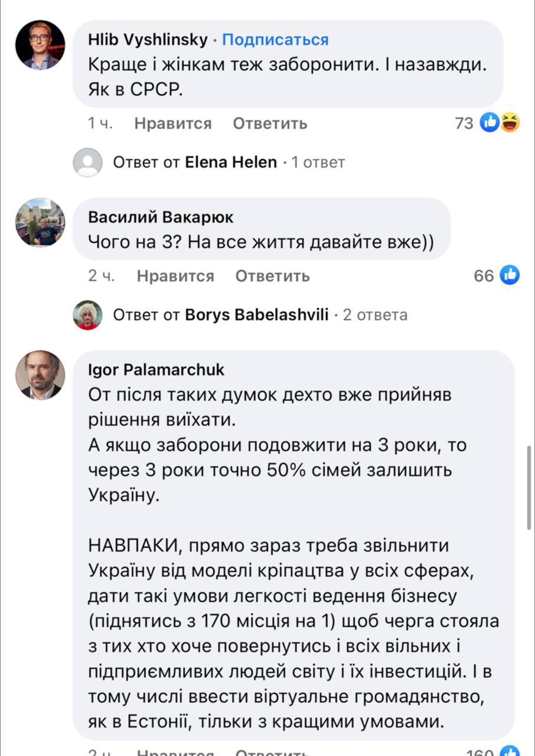535x756 pixels.
Task: Like Hlib Vyshlinsky's comment with Нравится
Action: [172, 123]
